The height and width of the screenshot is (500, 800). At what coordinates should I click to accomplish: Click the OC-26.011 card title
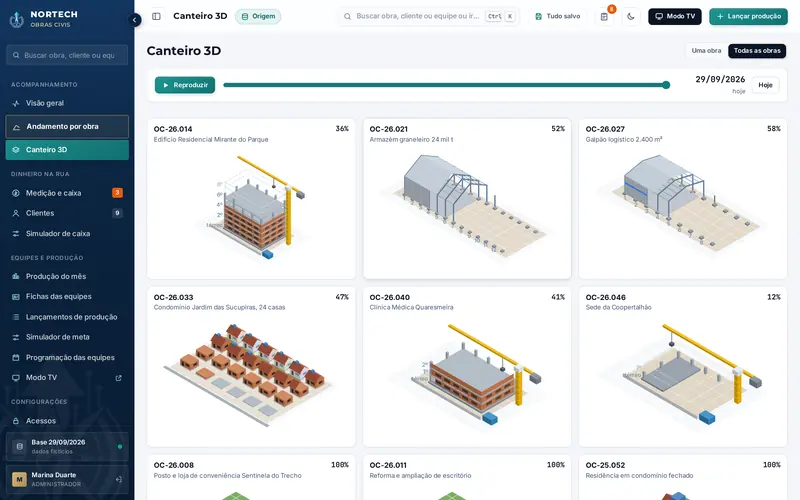(388, 465)
